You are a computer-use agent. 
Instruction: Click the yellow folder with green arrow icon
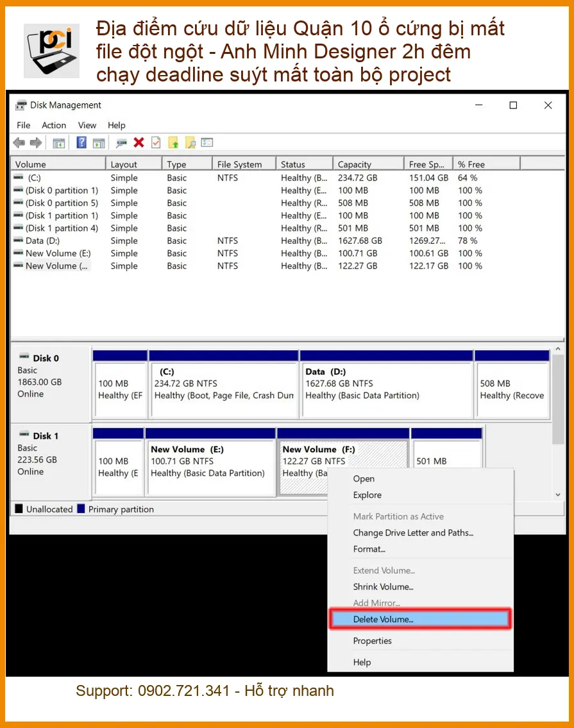coord(173,143)
